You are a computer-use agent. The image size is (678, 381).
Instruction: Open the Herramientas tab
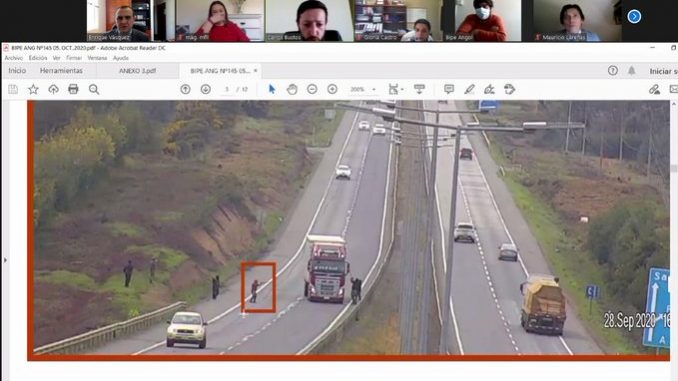tap(61, 70)
